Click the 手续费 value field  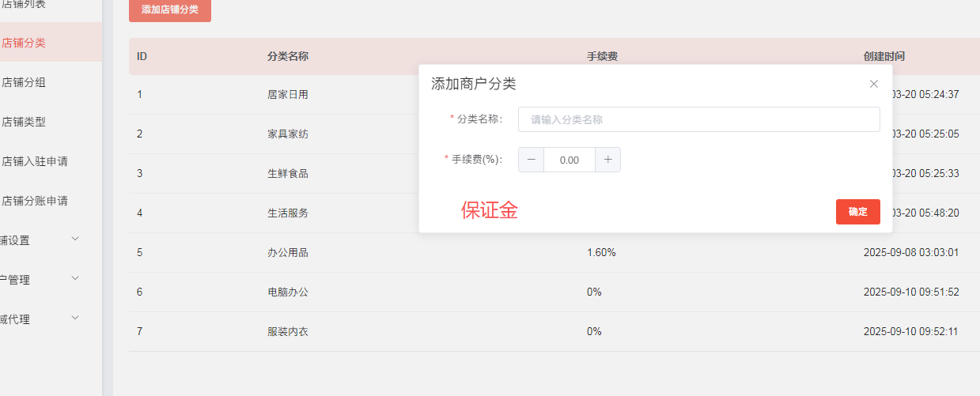click(x=569, y=160)
